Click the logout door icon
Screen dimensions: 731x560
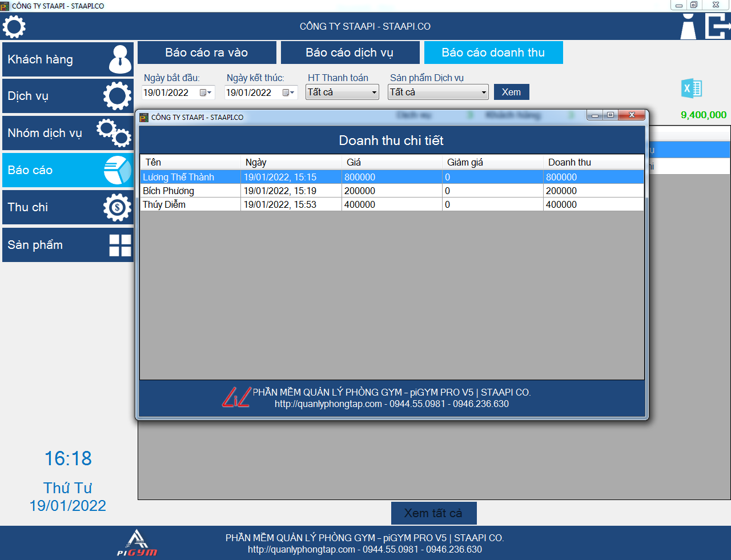[x=717, y=26]
